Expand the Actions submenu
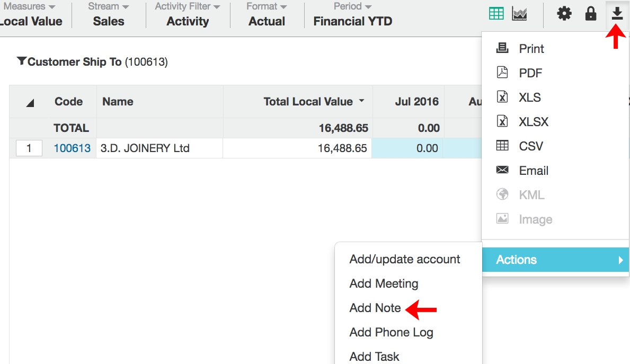This screenshot has height=364, width=630. tap(555, 260)
